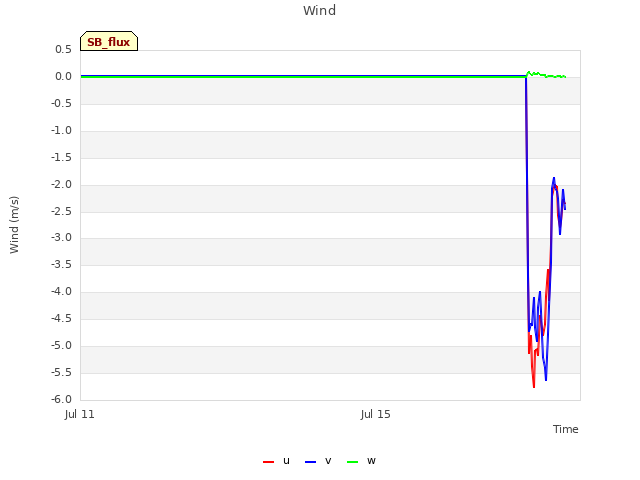Click the chart title Wind
This screenshot has height=480, width=640.
click(320, 11)
